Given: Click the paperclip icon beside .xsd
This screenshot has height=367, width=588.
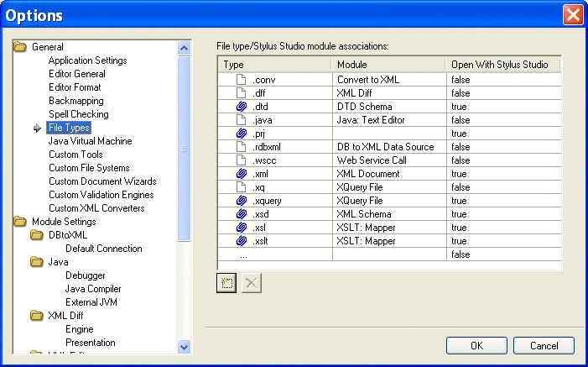Looking at the screenshot, I should 242,214.
